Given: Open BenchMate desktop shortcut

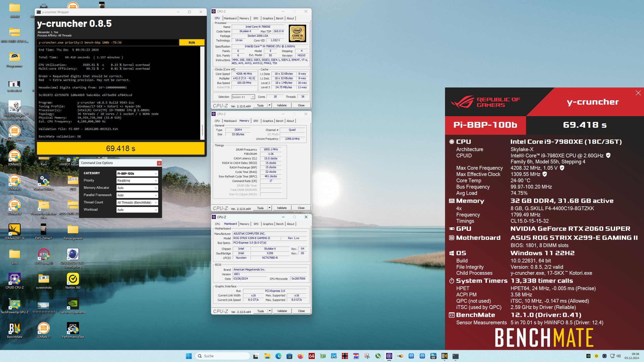Looking at the screenshot, I should point(15,331).
